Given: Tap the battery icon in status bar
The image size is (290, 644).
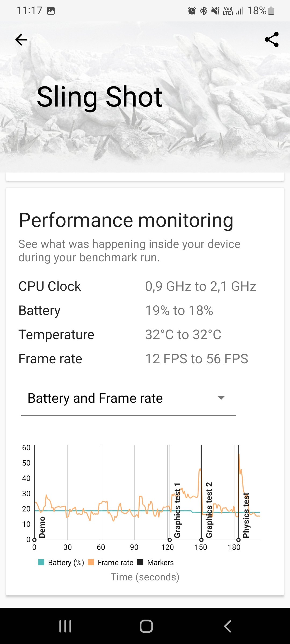Looking at the screenshot, I should coord(271,11).
